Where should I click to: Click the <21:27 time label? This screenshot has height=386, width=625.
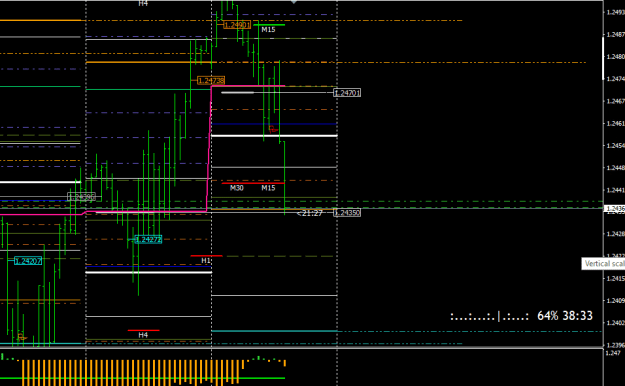coord(310,213)
